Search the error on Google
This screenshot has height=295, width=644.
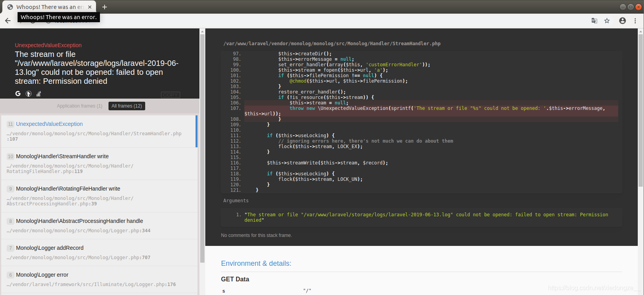[x=18, y=94]
